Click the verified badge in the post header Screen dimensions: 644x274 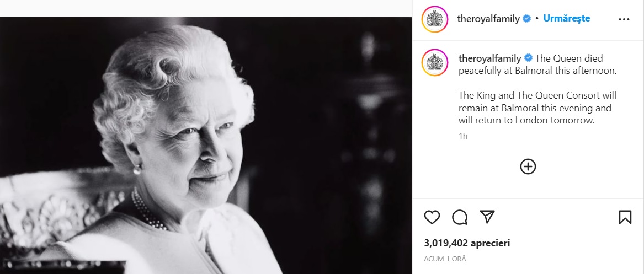point(526,19)
